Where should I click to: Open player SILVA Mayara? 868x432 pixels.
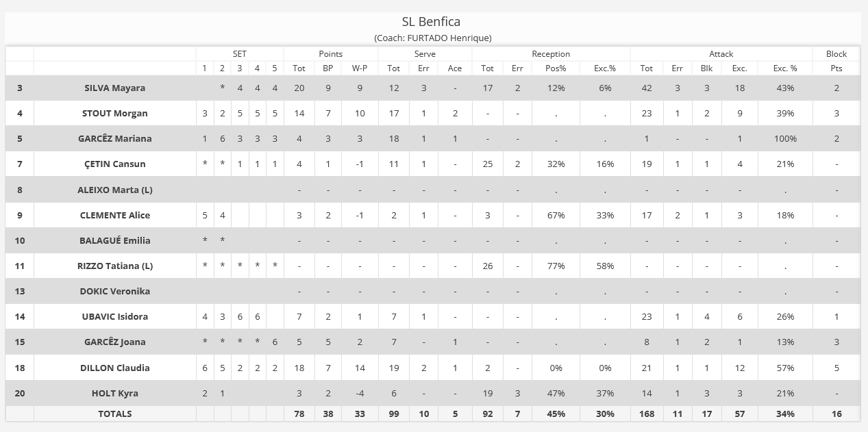pos(114,88)
